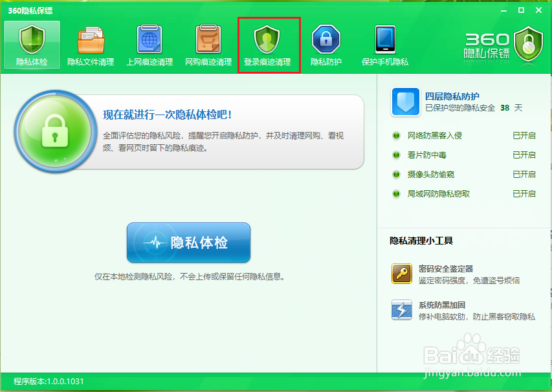Switch to the 上网痕迹清理 tab
Screen dimensions: 552x392
(x=149, y=45)
